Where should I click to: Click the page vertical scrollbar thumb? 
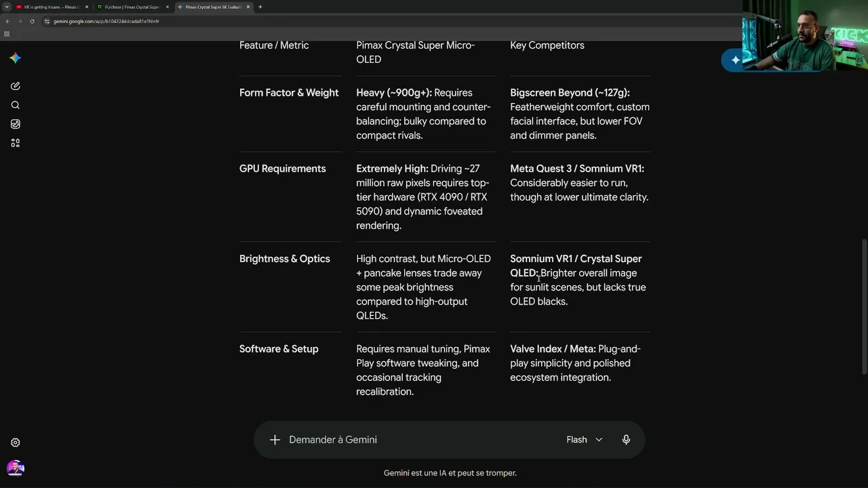[863, 306]
